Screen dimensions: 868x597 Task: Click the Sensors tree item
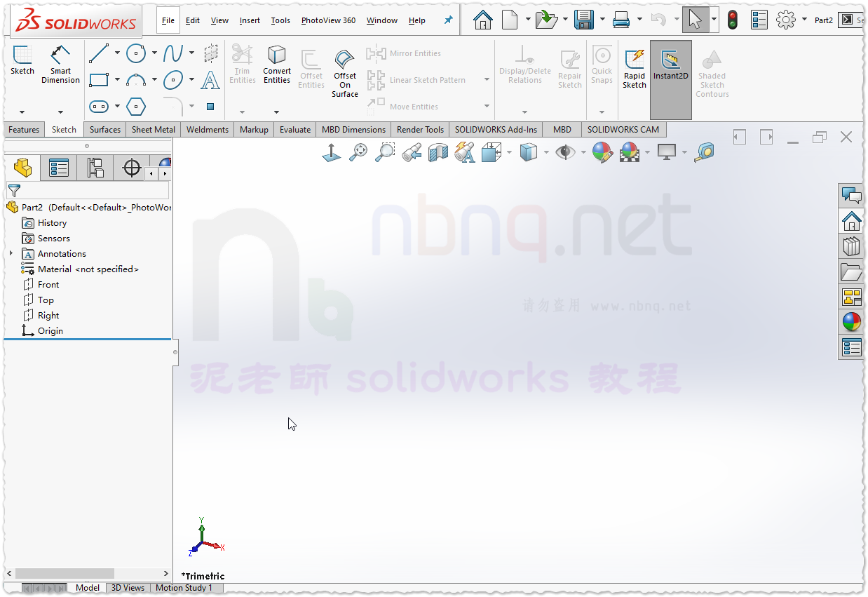53,238
